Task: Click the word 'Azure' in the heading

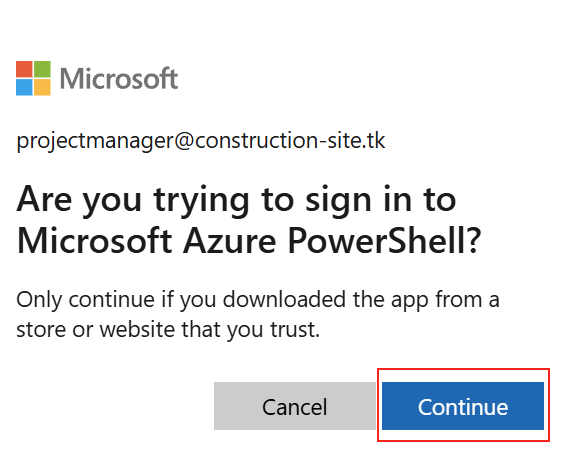Action: coord(230,240)
